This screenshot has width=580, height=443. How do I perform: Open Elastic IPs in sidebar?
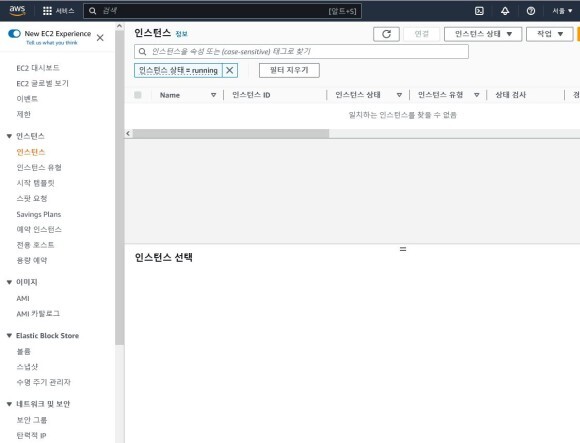pos(31,436)
